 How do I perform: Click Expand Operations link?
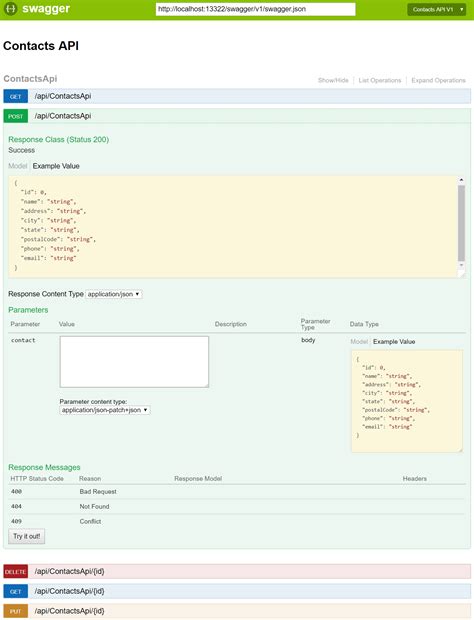pyautogui.click(x=438, y=80)
